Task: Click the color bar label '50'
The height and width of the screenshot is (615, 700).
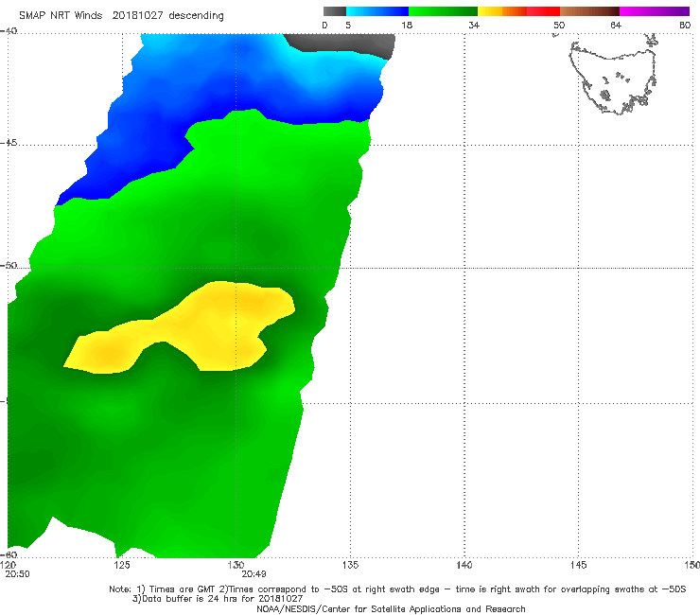Action: coord(559,25)
